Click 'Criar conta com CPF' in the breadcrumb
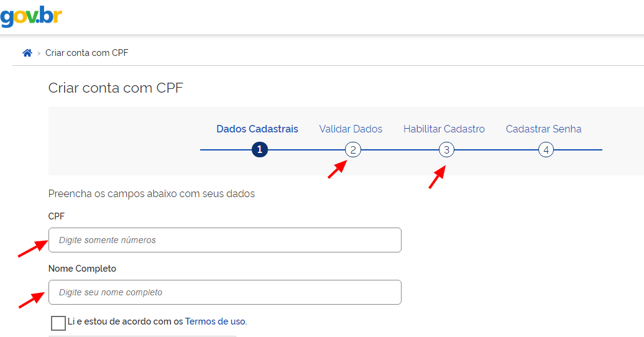 86,53
